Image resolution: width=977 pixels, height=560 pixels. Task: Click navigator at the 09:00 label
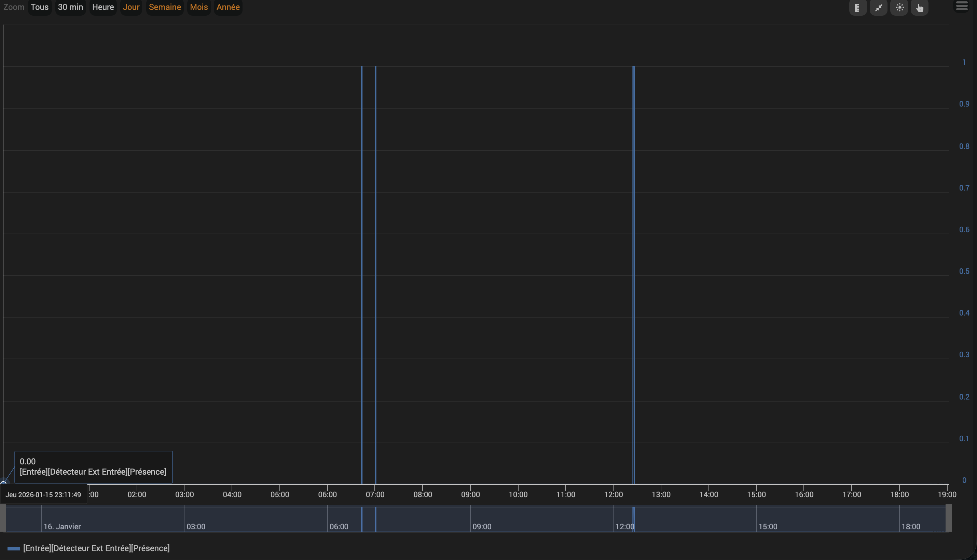[x=482, y=526]
